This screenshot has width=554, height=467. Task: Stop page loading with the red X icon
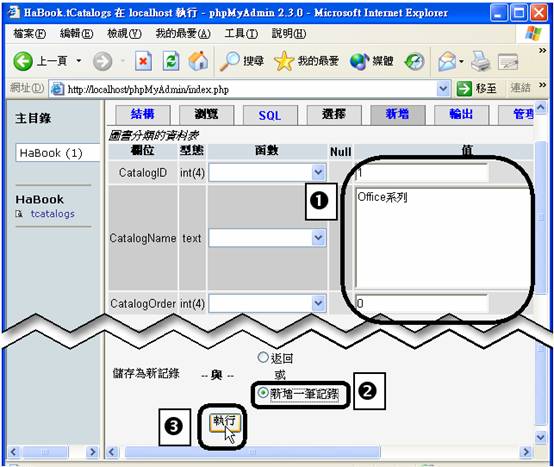point(143,61)
